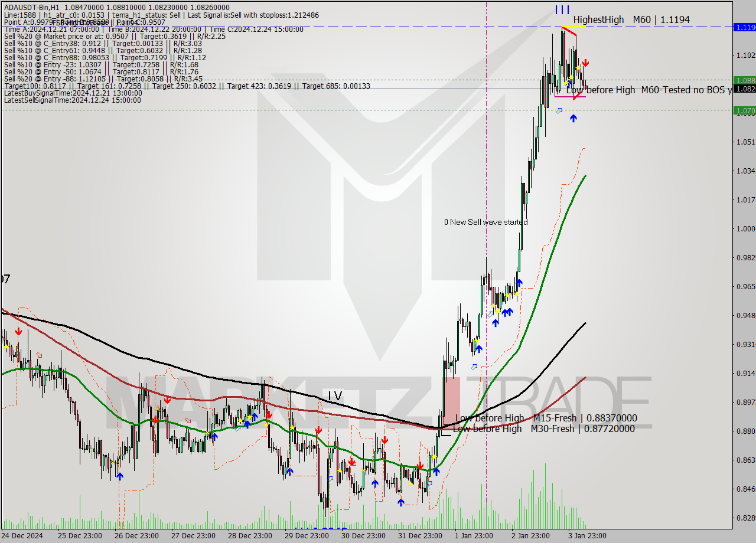Image resolution: width=756 pixels, height=543 pixels.
Task: Click the 'Sell %10 @ C_Entry61: 0.9448' line
Action: 103,50
